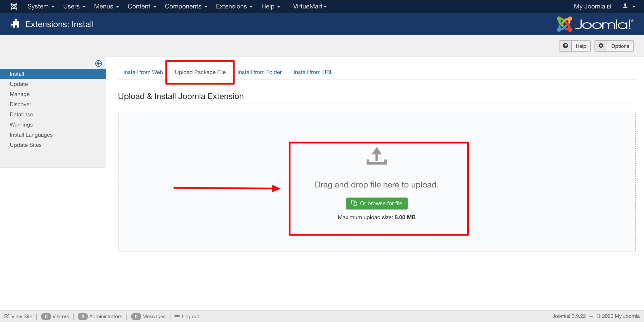Select Update Sites in the sidebar

coord(25,145)
